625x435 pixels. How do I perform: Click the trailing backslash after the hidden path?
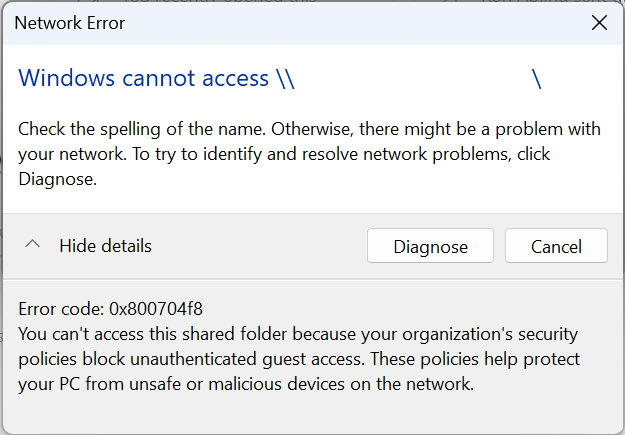(x=537, y=78)
